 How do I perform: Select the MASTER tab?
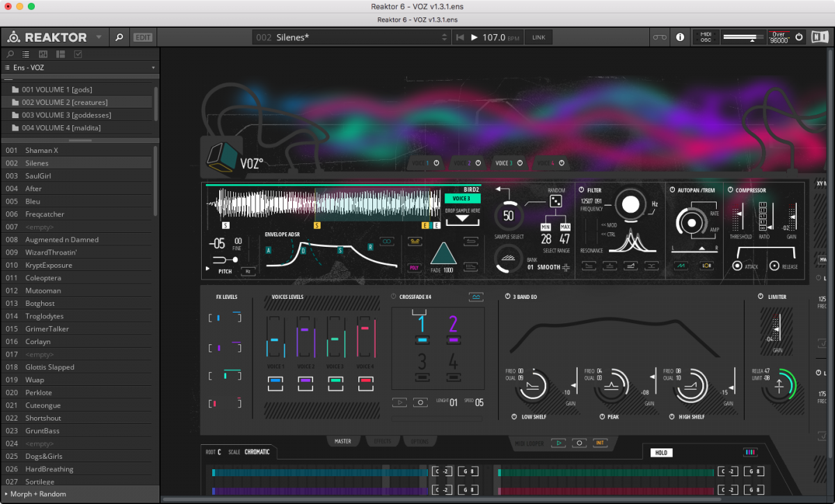342,441
